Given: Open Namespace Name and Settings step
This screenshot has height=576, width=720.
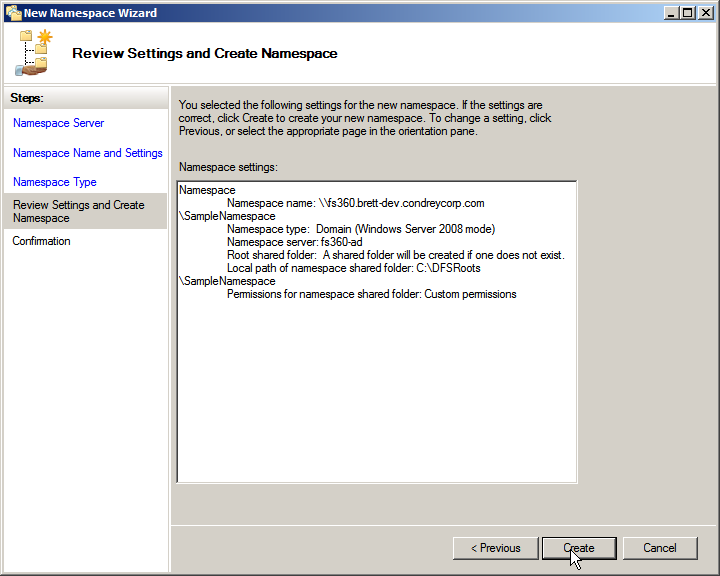Looking at the screenshot, I should click(x=88, y=153).
